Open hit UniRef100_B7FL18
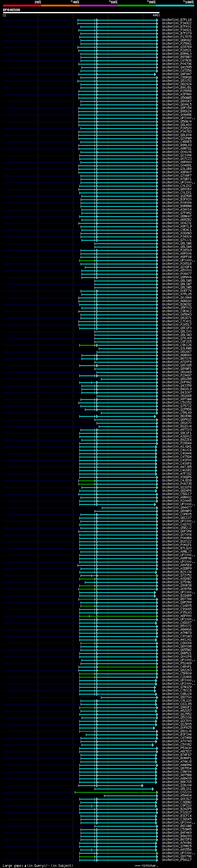Screen dimensions: 197x868 (x=176, y=20)
